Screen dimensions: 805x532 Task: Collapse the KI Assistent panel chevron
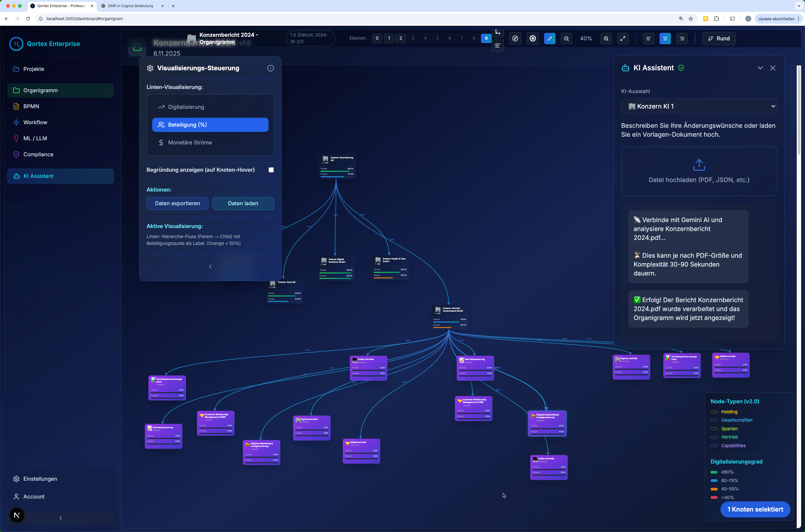point(760,68)
